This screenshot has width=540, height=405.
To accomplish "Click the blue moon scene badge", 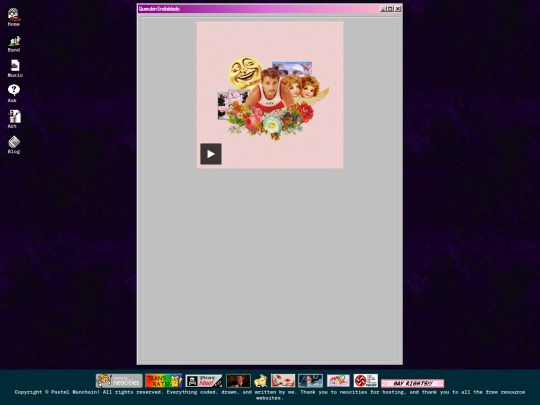I will (x=311, y=381).
